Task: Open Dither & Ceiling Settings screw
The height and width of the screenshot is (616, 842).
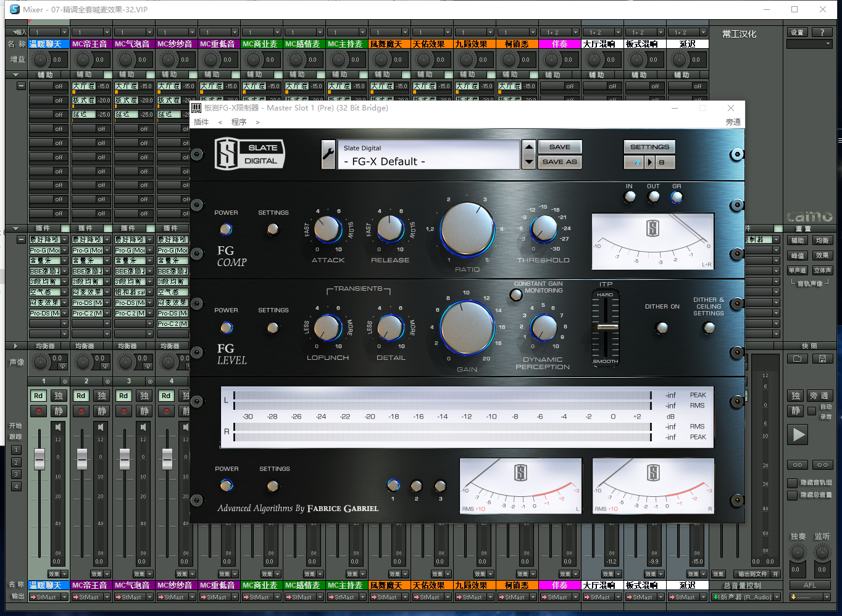Action: tap(709, 328)
